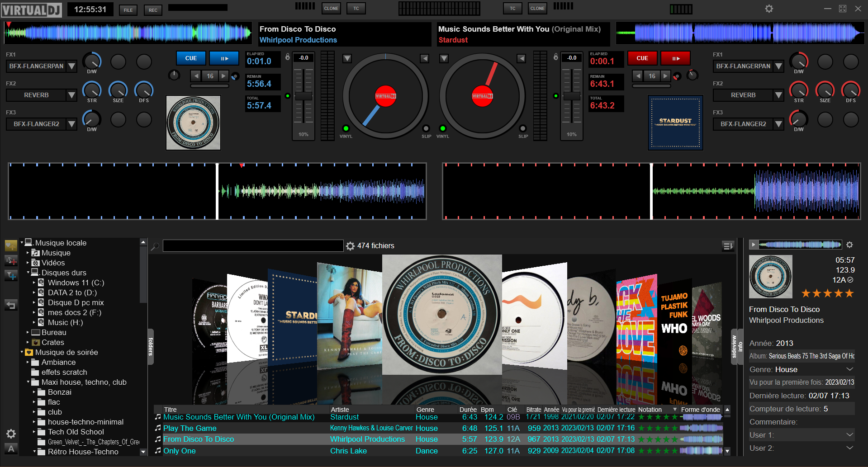The image size is (868, 467).
Task: Sort by Genre column header
Action: [x=425, y=410]
